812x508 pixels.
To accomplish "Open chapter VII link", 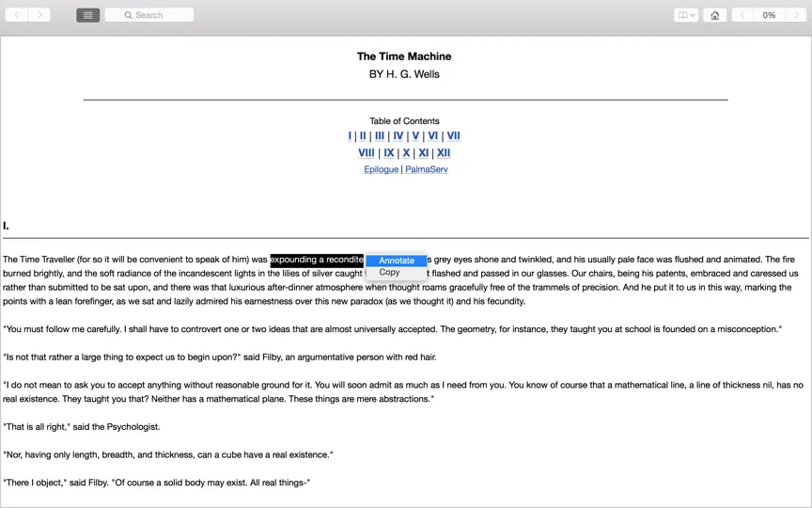I will 454,135.
